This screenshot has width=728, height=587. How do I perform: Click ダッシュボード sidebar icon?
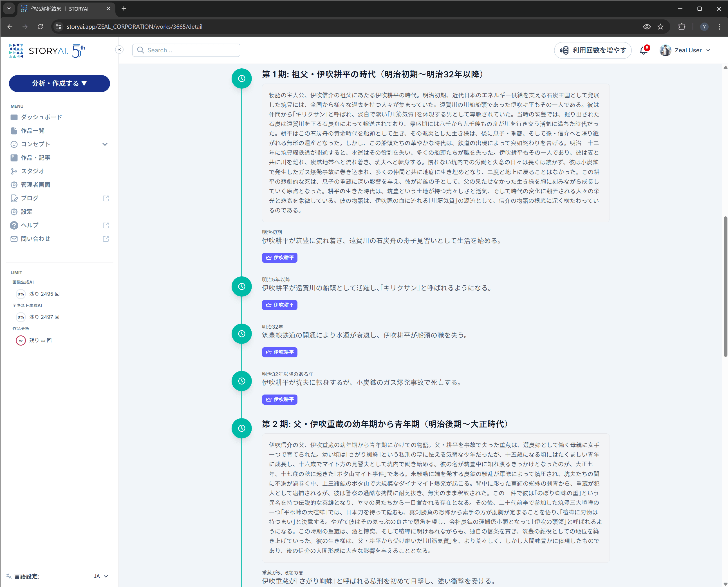14,117
